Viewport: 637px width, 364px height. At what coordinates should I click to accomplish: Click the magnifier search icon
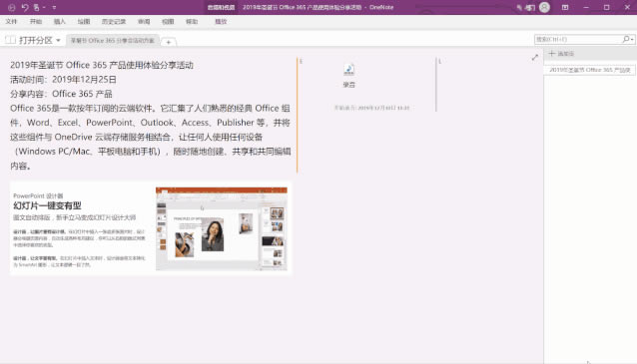coord(626,39)
